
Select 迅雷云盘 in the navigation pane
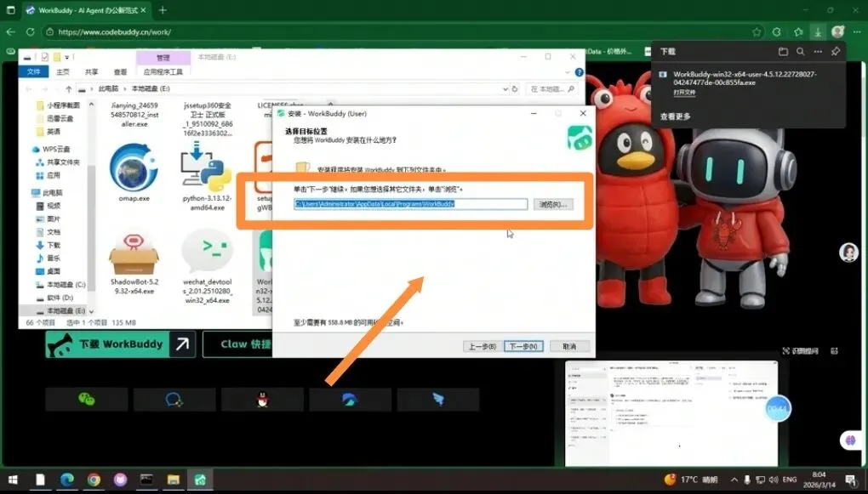tap(54, 118)
